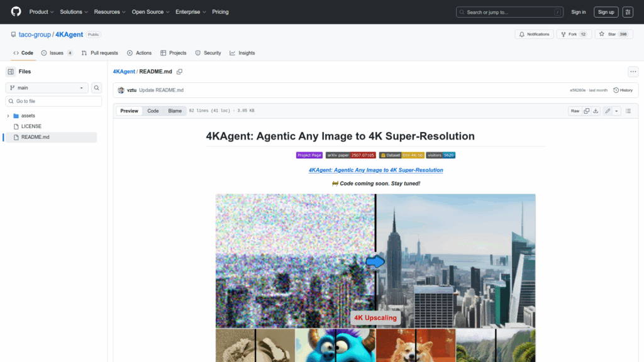Open the outline list icon
The image size is (644, 362).
628,111
